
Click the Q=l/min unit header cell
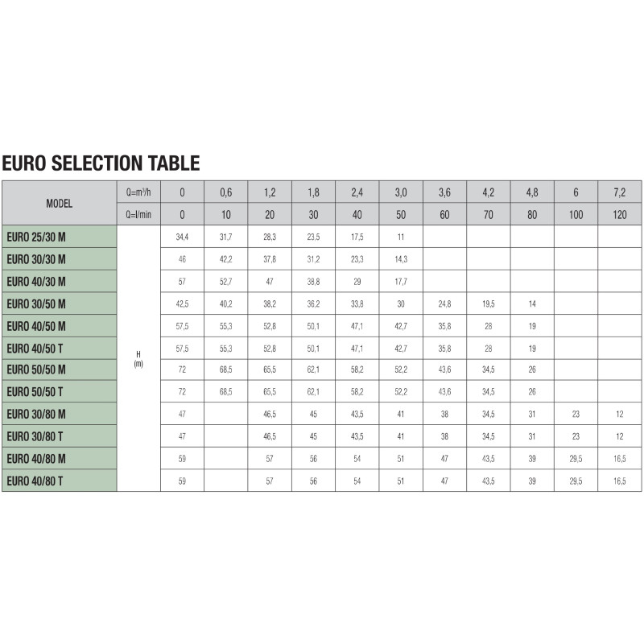pyautogui.click(x=138, y=214)
